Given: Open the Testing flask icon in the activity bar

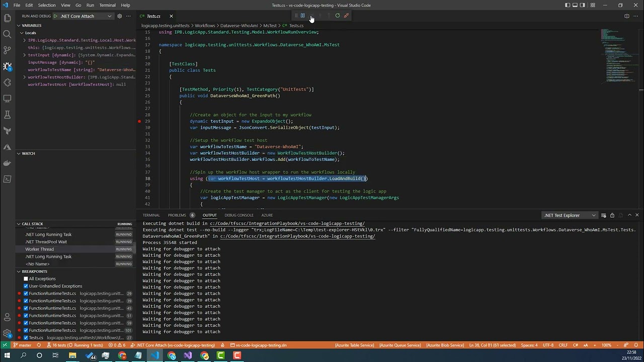Looking at the screenshot, I should (x=7, y=115).
